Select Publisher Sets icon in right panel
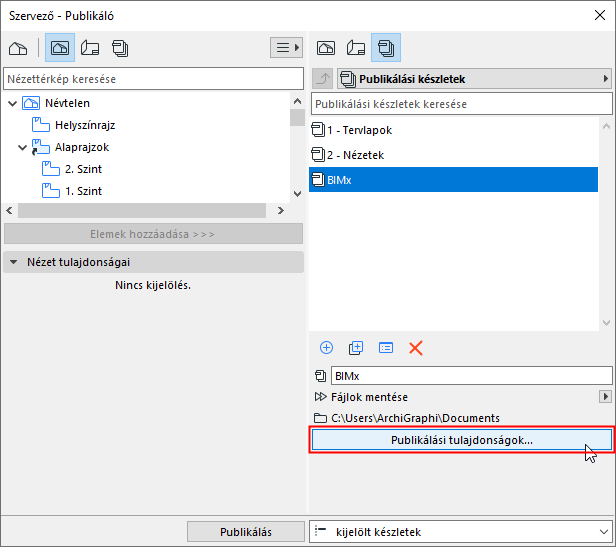Image resolution: width=616 pixels, height=547 pixels. (x=386, y=48)
